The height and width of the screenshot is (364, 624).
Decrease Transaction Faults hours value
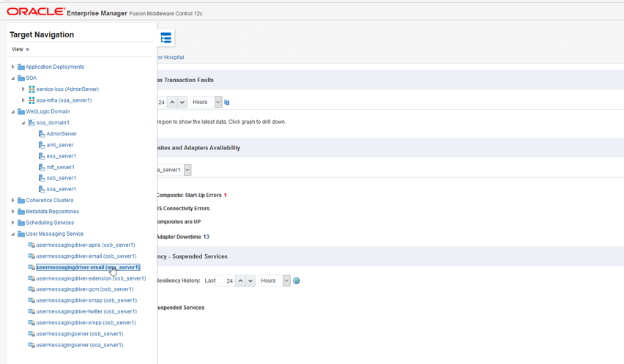tap(182, 103)
